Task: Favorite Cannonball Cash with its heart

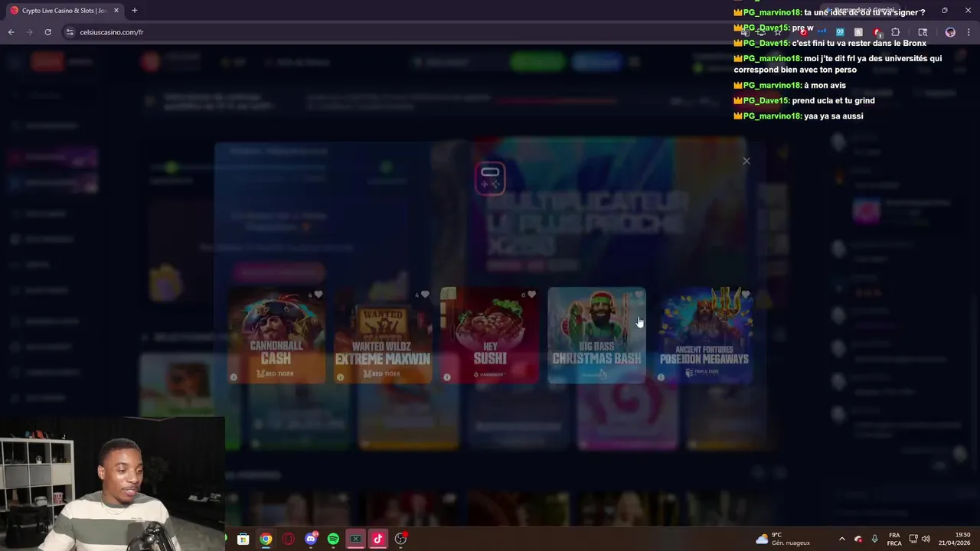Action: [x=318, y=295]
